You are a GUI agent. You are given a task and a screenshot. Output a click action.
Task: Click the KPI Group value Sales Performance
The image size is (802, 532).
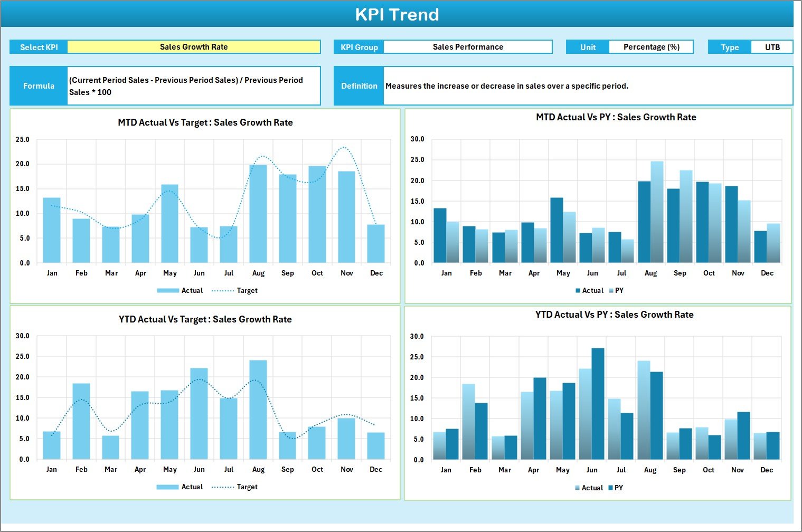click(468, 47)
